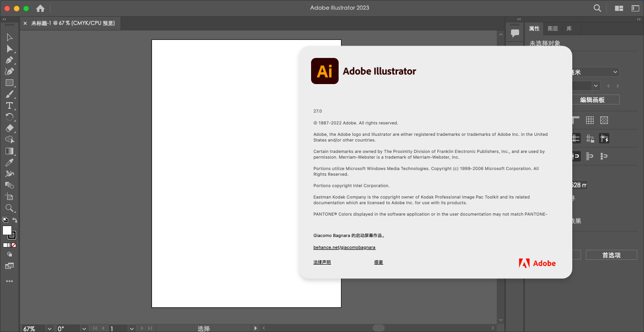
Task: Reset to default fill and stroke
Action: [5, 220]
